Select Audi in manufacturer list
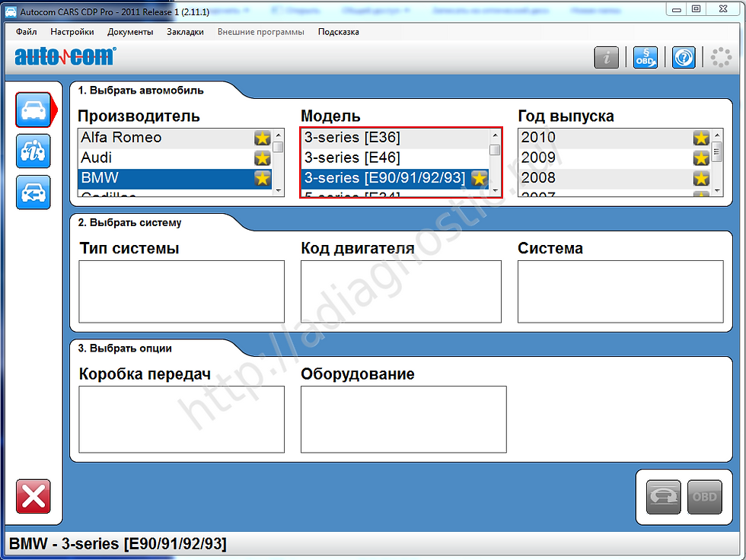This screenshot has width=746, height=560. [174, 158]
